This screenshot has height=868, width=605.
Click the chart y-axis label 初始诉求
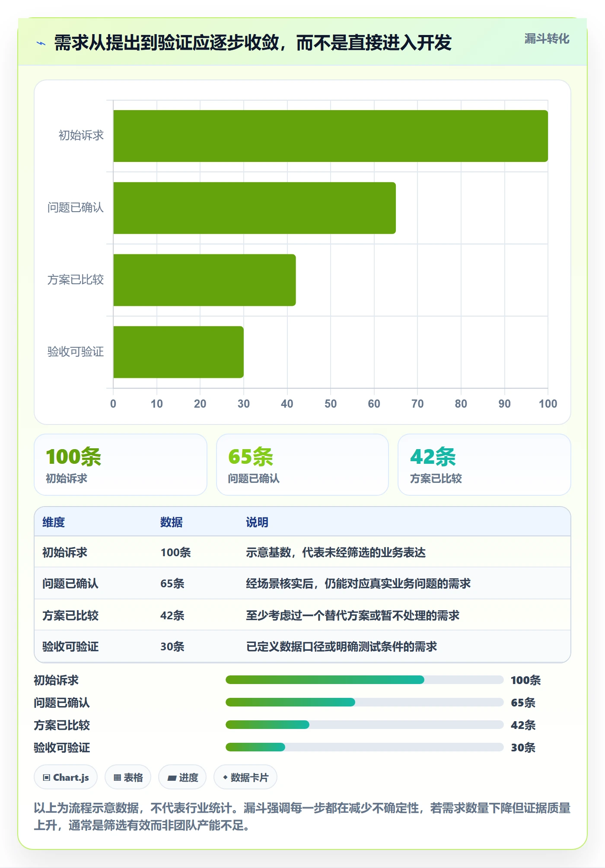point(81,136)
